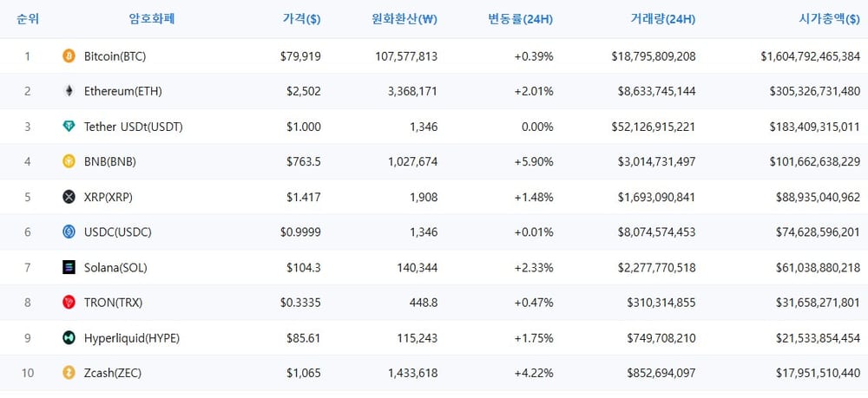Open the Ethereum(ETH) name link
Image resolution: width=868 pixels, height=398 pixels.
[x=123, y=92]
